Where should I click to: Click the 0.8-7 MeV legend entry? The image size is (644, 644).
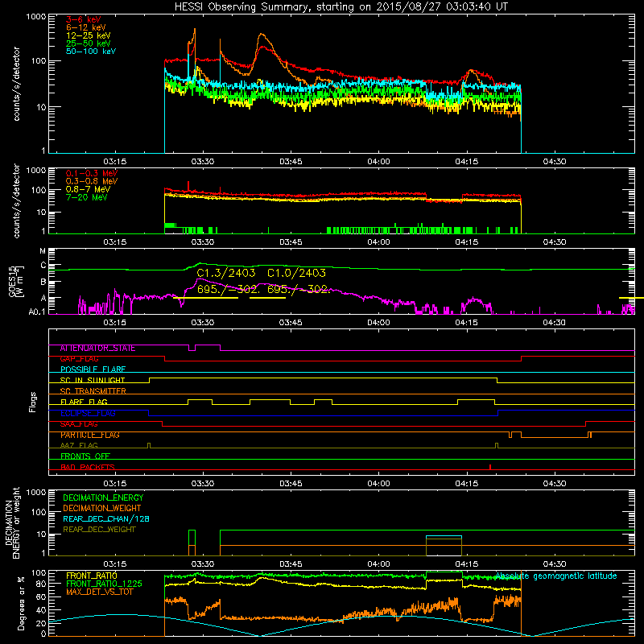pos(89,189)
